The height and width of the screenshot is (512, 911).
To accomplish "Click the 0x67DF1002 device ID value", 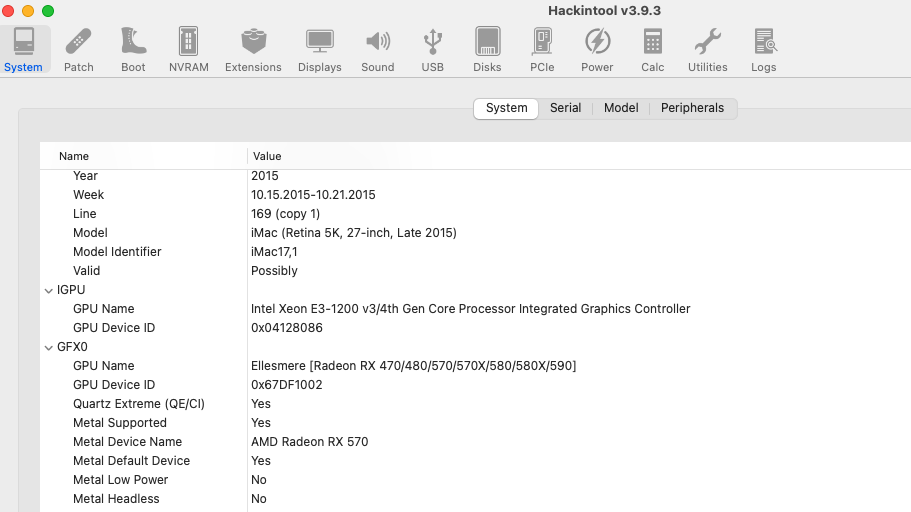I will point(286,385).
